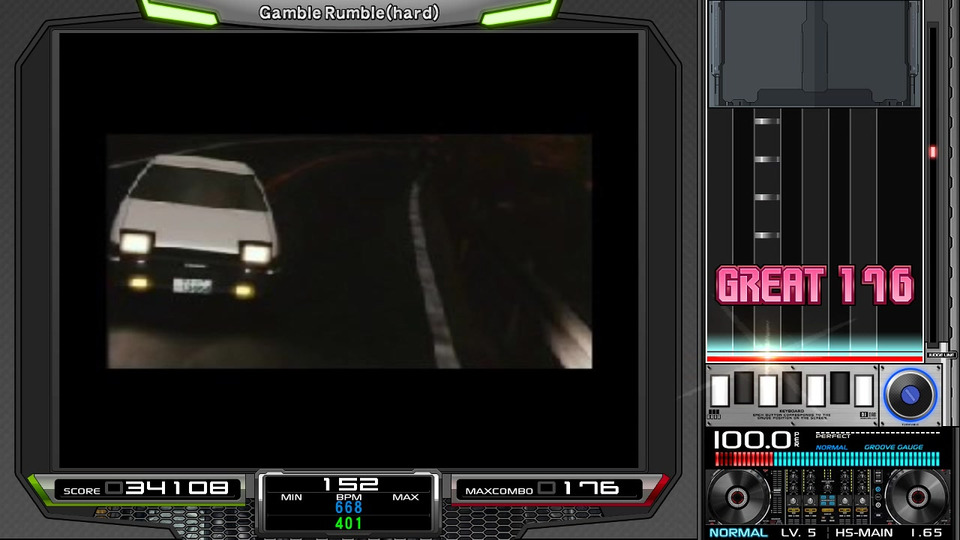Click the cyan section of groove gauge
The image size is (960, 540).
click(x=857, y=459)
